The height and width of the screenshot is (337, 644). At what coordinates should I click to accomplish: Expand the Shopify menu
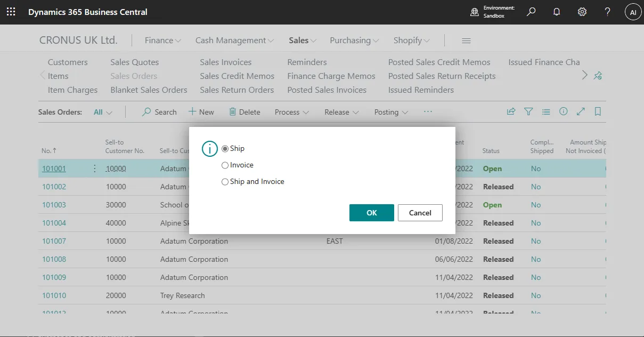pyautogui.click(x=412, y=41)
